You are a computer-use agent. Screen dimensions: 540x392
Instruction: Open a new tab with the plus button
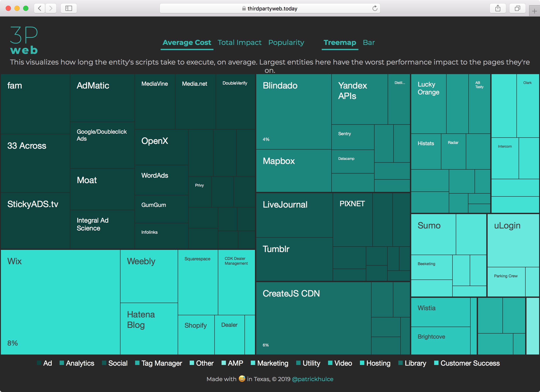coord(534,11)
